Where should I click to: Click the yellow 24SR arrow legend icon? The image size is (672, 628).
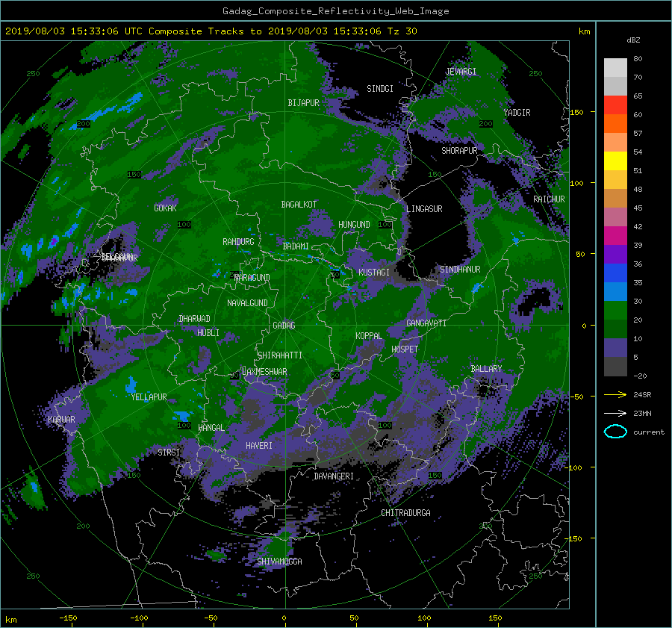(615, 394)
